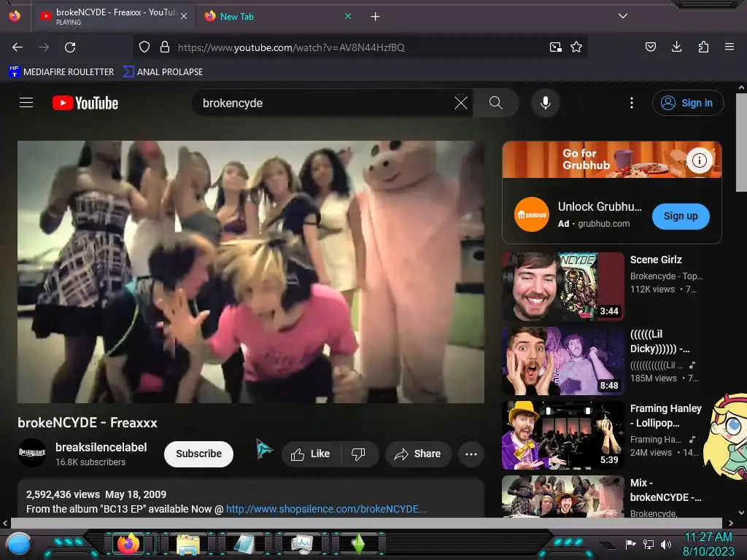This screenshot has width=747, height=560.
Task: Open the breaksilencelabel channel avatar
Action: (32, 453)
